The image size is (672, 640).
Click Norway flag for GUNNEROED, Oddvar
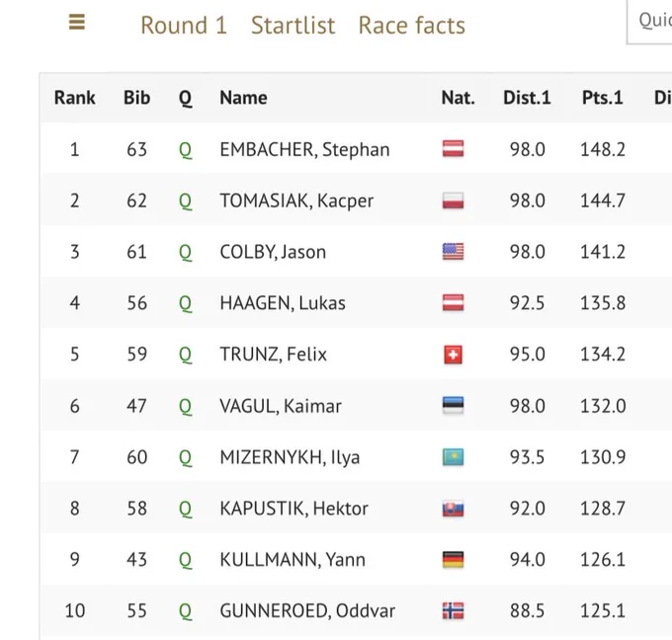(453, 610)
